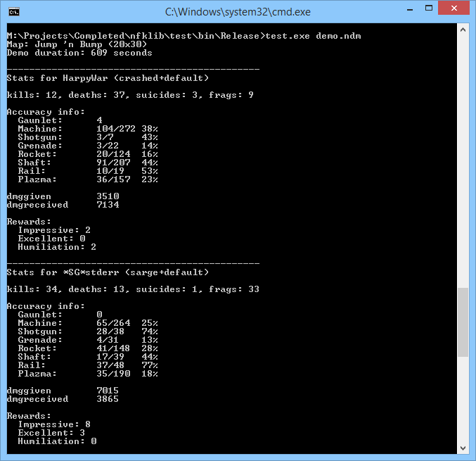
Task: Open the cmd.exe system menu icon
Action: tap(14, 12)
